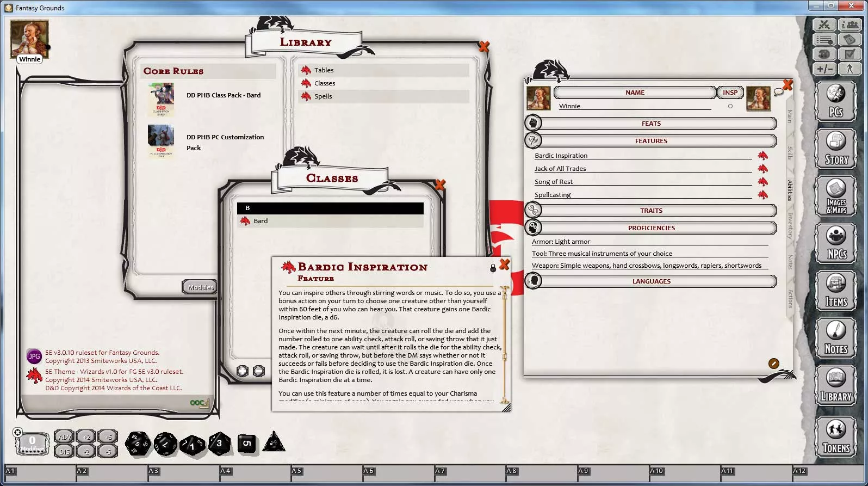Switch to character sheet Actions tab
The image size is (868, 486).
click(x=790, y=298)
